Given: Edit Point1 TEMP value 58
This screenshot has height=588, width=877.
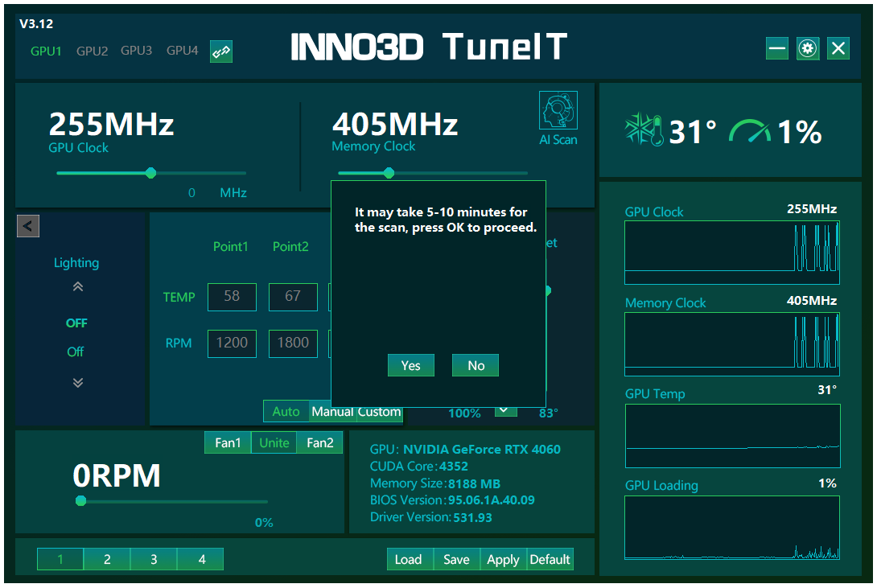Looking at the screenshot, I should [232, 297].
